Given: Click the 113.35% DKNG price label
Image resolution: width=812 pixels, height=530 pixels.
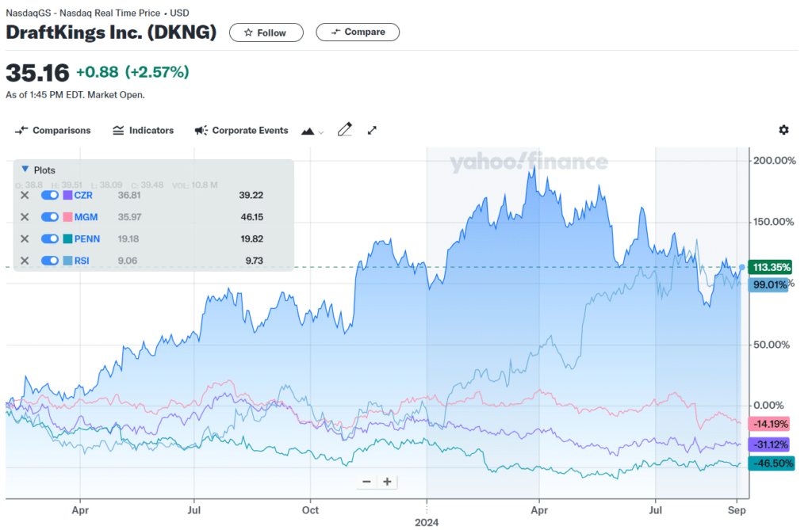Looking at the screenshot, I should pyautogui.click(x=772, y=267).
